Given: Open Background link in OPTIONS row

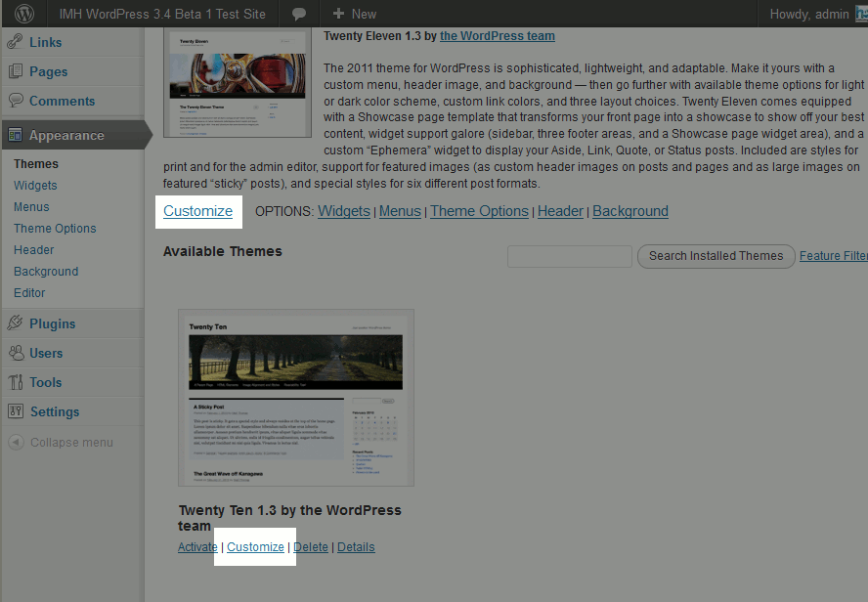Looking at the screenshot, I should pos(629,211).
